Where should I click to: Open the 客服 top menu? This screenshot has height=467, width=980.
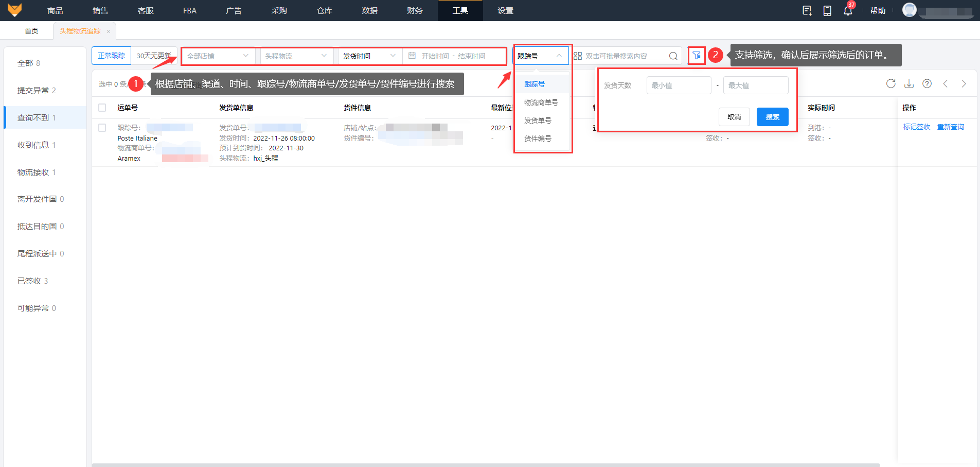(146, 10)
